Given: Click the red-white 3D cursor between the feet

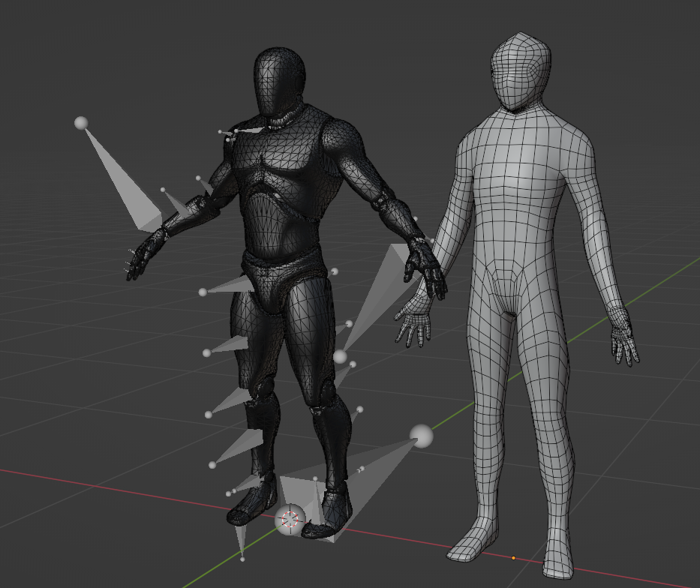Looking at the screenshot, I should (x=290, y=519).
